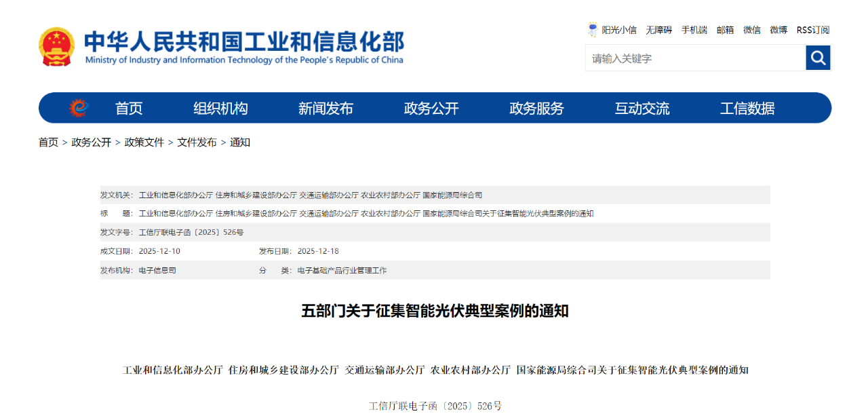Image resolution: width=868 pixels, height=418 pixels.
Task: Click 政策文件 in the breadcrumb
Action: coord(144,142)
